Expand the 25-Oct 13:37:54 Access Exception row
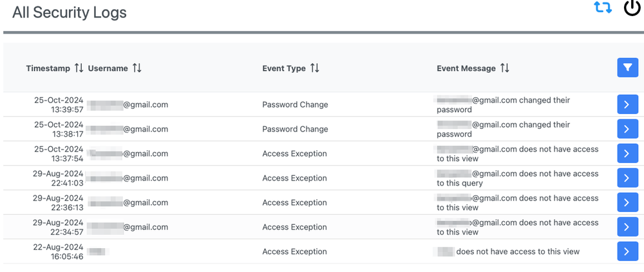 point(627,153)
